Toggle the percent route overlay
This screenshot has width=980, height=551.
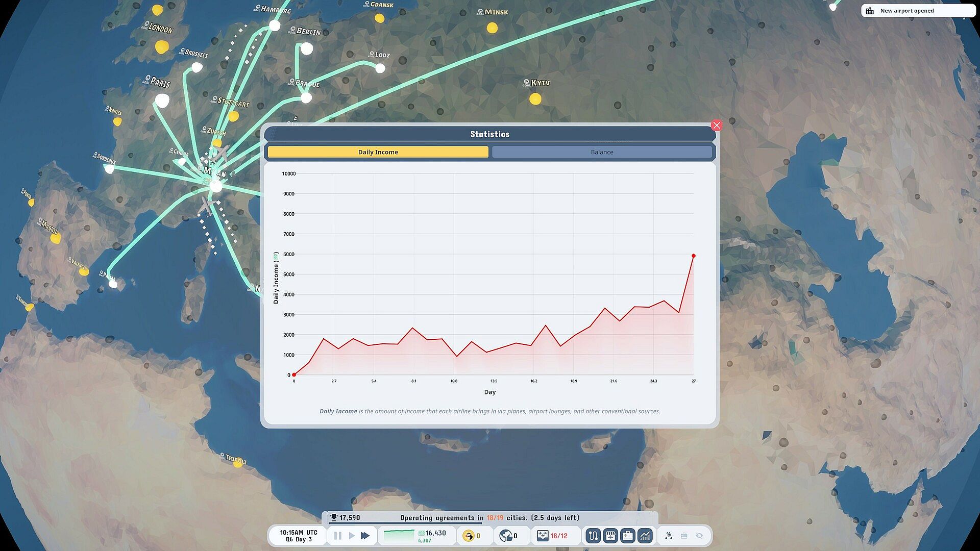669,536
